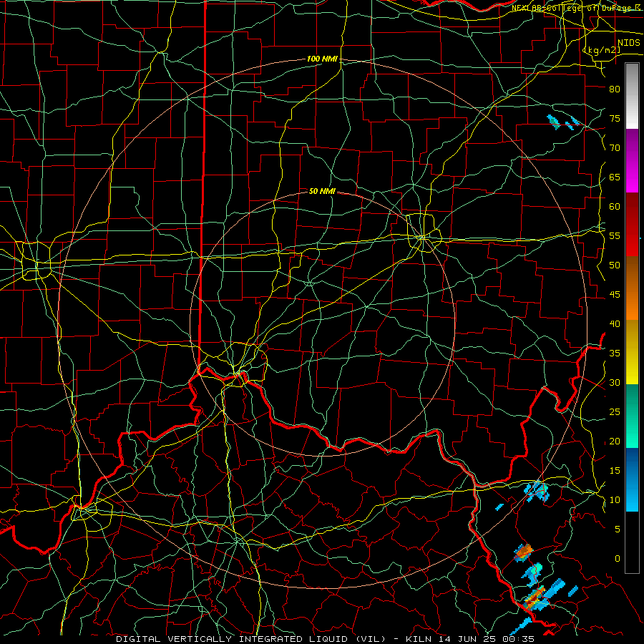Click the 60 value on the VIL scale
This screenshot has height=644, width=644.
(615, 206)
